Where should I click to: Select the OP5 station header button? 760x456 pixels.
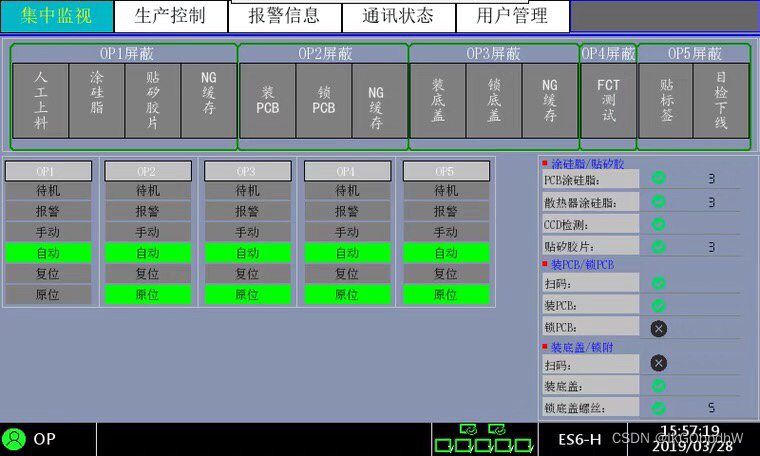coord(446,171)
